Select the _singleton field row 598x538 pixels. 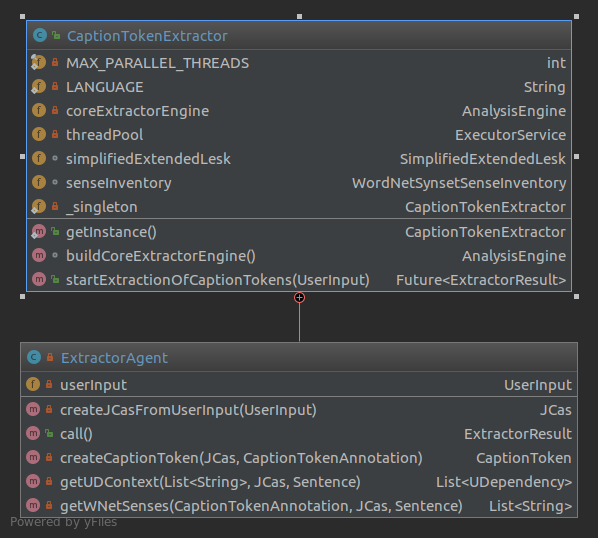pos(299,207)
